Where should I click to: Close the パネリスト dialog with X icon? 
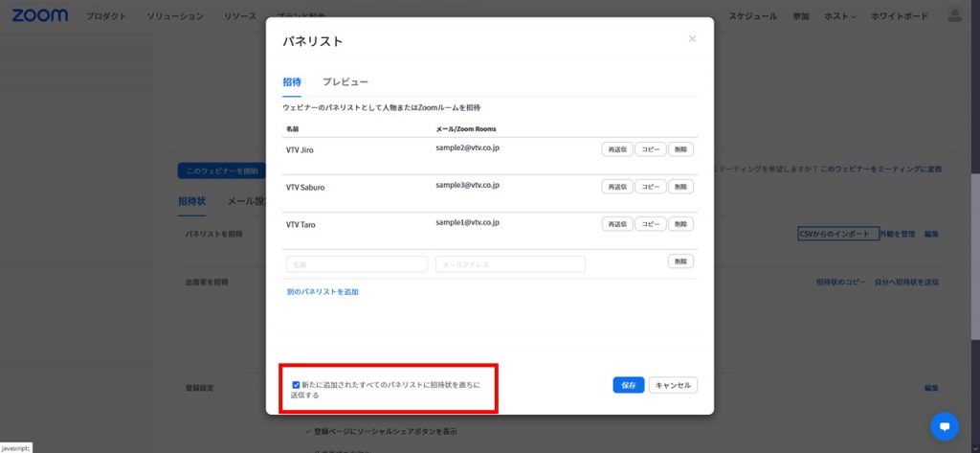tap(692, 39)
